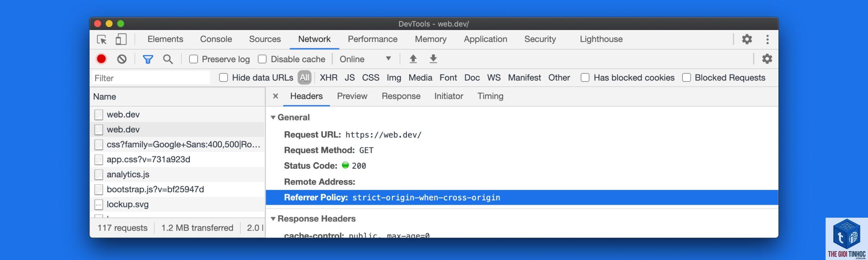Screen dimensions: 868x260
Task: Select the All request type filter
Action: [x=304, y=78]
